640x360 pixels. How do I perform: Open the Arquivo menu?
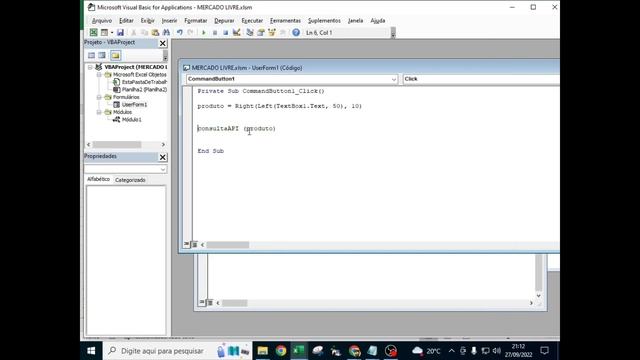102,20
